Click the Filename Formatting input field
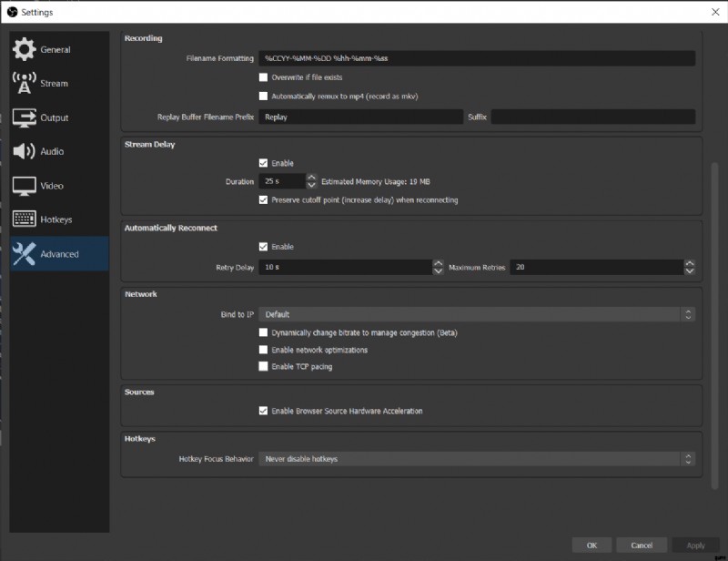 (x=477, y=58)
